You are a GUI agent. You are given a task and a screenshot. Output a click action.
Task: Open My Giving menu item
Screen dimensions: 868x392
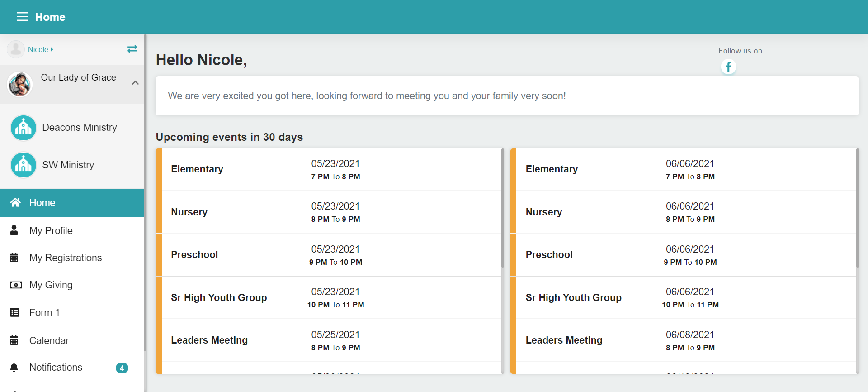coord(72,285)
